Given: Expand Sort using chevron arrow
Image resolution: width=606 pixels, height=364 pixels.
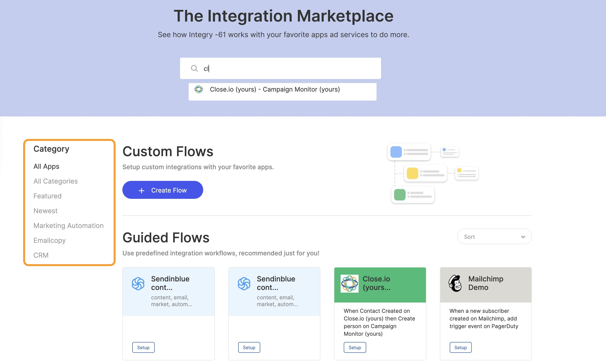Looking at the screenshot, I should [x=523, y=237].
